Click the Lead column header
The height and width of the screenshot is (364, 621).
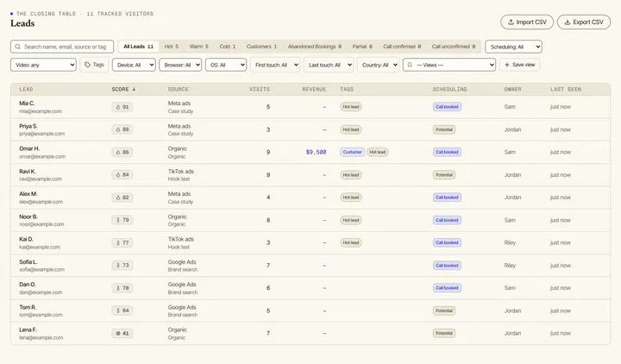(x=26, y=90)
